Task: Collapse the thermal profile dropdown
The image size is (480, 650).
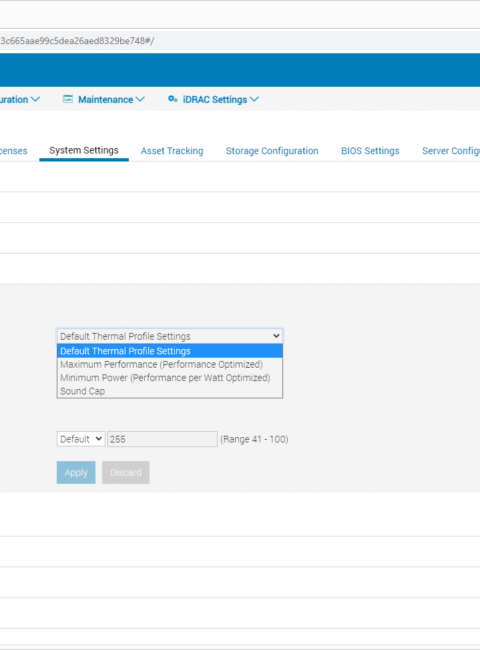Action: tap(170, 336)
